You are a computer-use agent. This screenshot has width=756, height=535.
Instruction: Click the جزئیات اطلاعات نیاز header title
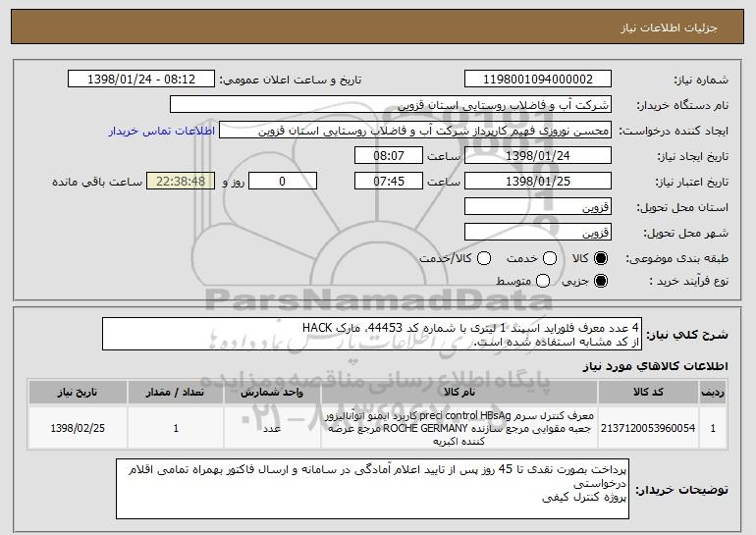pos(669,27)
